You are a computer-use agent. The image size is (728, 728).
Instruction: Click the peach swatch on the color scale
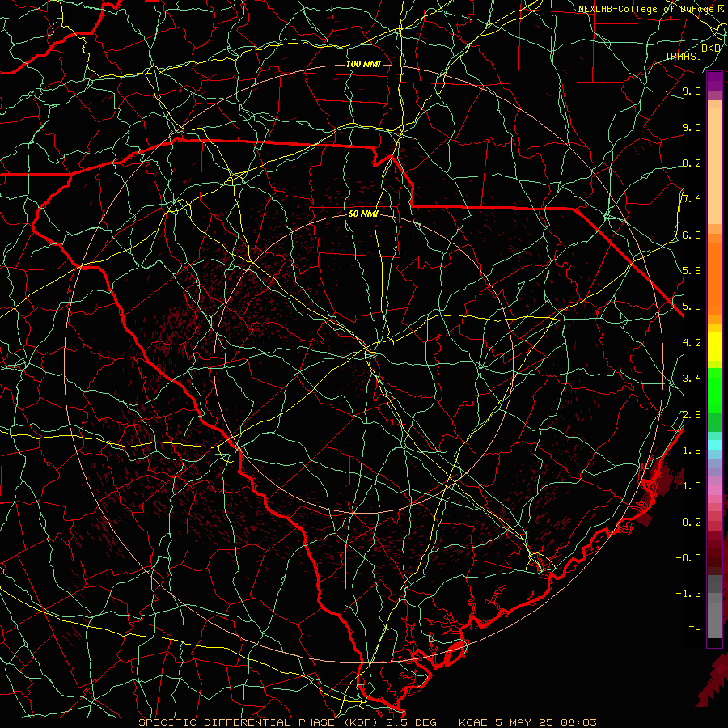[714, 167]
